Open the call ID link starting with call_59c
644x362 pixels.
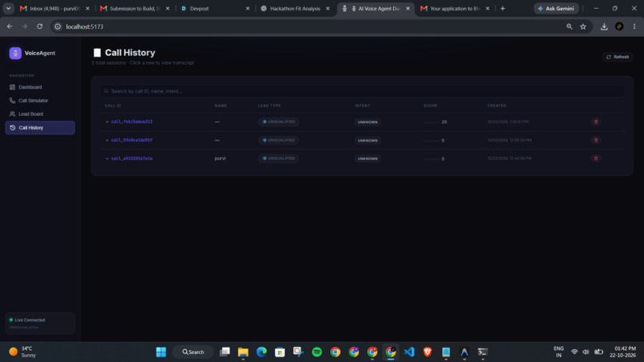click(x=131, y=140)
